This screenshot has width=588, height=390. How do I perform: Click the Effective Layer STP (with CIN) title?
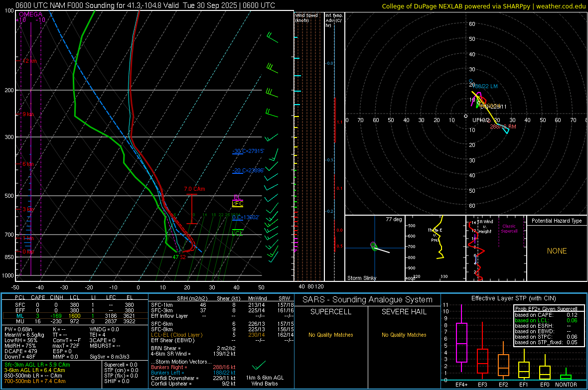[514, 298]
